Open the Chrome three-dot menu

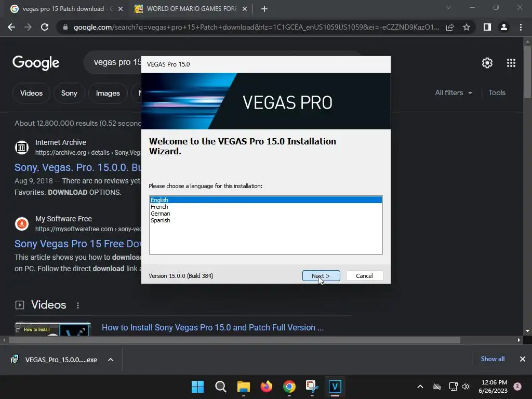point(521,27)
